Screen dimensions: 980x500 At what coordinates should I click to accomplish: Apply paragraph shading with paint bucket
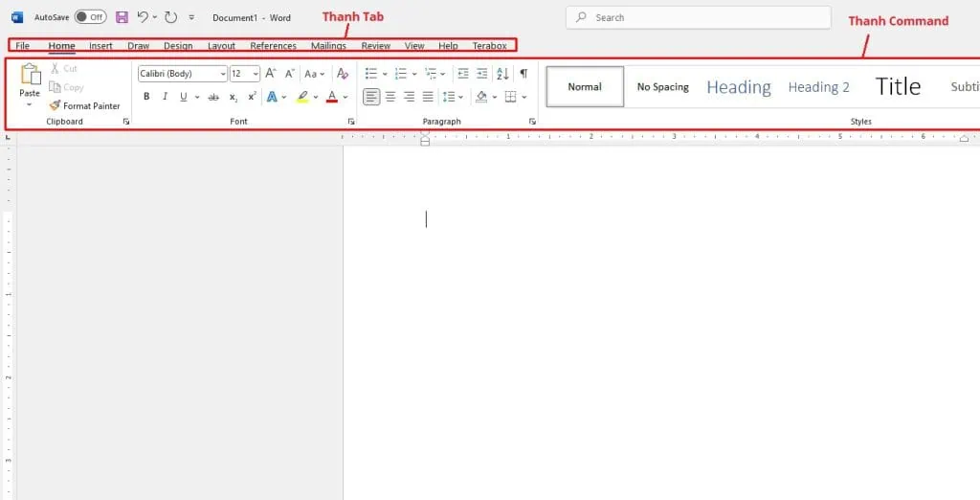pyautogui.click(x=481, y=97)
